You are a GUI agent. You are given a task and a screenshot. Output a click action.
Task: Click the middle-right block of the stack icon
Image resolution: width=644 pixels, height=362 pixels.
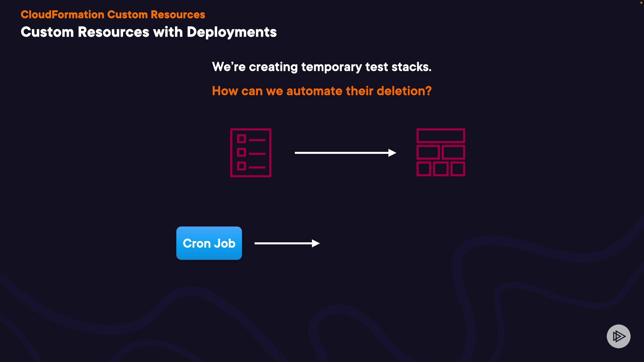(x=453, y=153)
